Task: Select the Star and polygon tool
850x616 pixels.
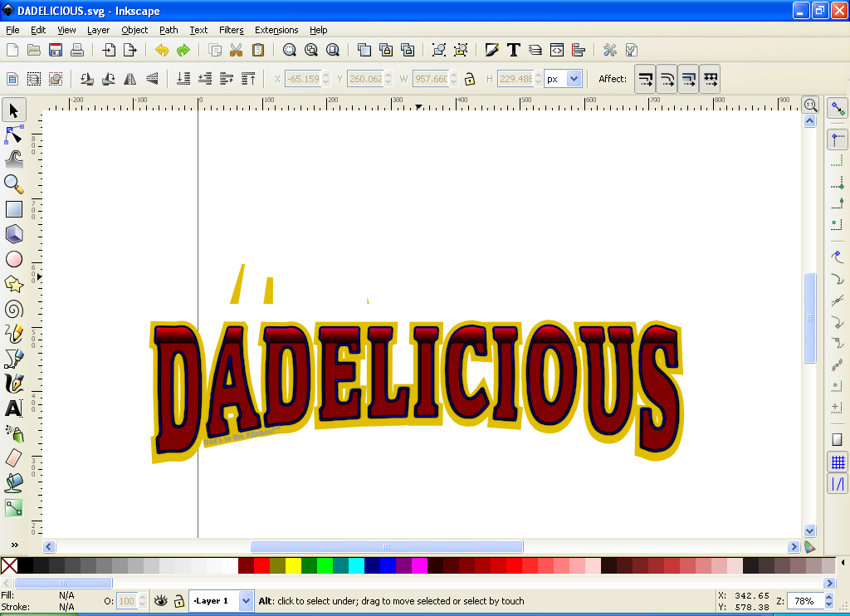Action: (14, 284)
